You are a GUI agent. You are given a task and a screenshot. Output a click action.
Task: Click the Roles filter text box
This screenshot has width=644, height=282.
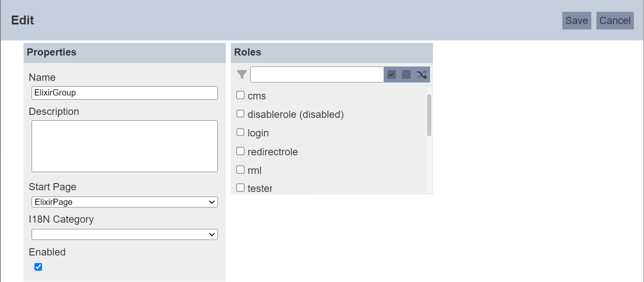317,74
